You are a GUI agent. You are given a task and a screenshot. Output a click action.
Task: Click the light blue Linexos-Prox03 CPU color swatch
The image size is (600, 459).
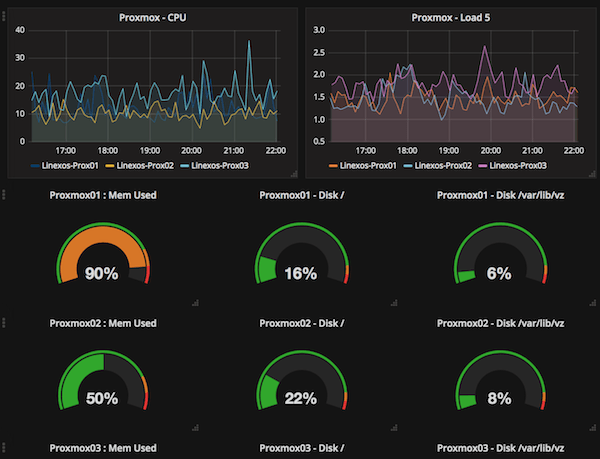(x=185, y=166)
